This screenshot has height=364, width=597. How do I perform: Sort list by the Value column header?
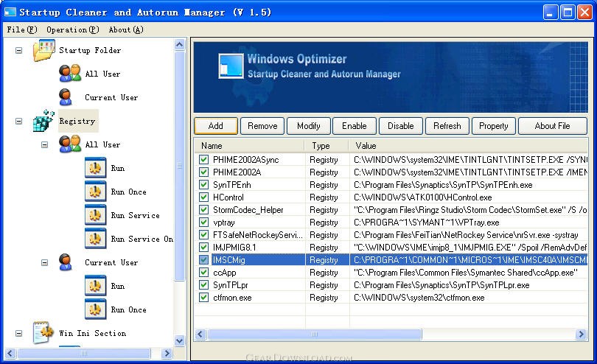click(468, 145)
